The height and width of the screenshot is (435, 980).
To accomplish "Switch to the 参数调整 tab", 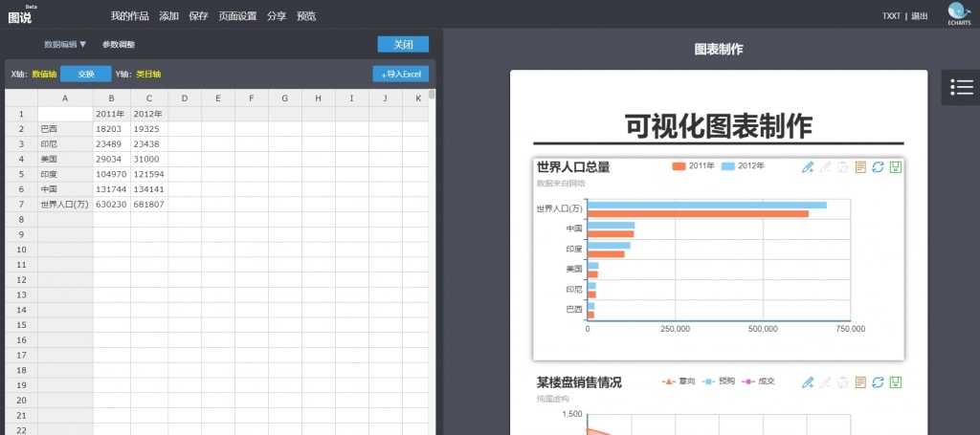I will pyautogui.click(x=119, y=44).
